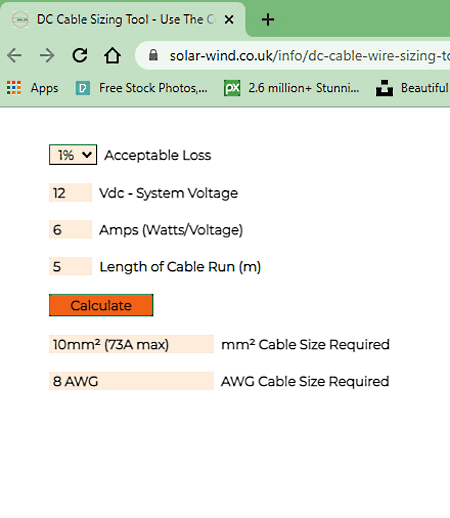The width and height of the screenshot is (450, 518).
Task: Open the Beautiful Unsplash bookmark
Action: click(x=413, y=88)
